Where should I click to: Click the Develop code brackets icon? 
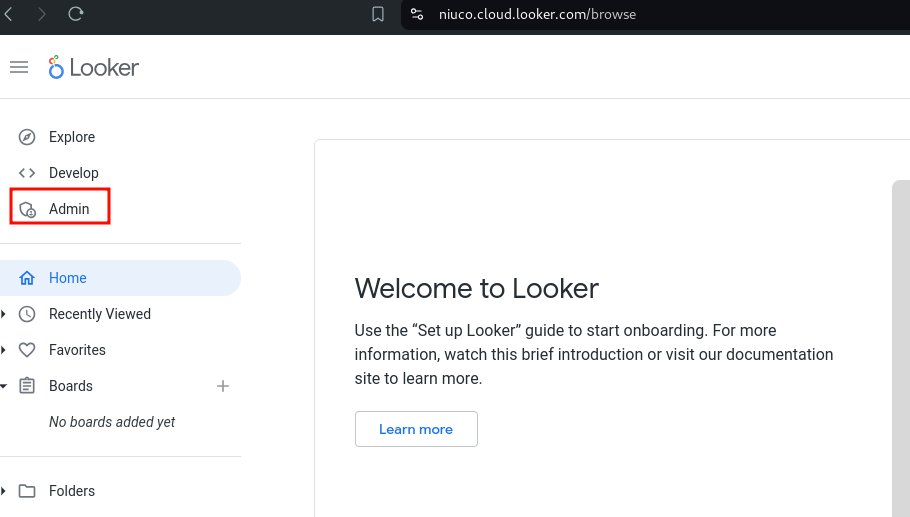27,173
